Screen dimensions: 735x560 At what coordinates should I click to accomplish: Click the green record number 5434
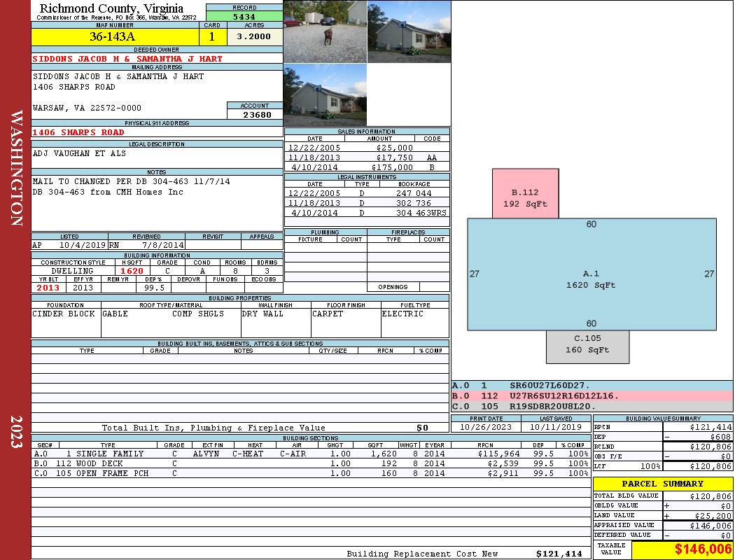coord(244,16)
